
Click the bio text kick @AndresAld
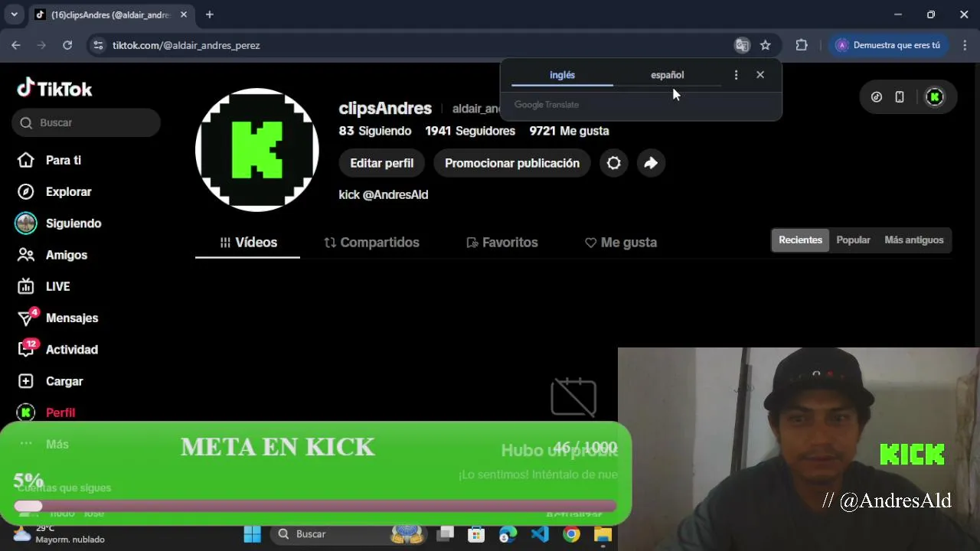coord(384,195)
